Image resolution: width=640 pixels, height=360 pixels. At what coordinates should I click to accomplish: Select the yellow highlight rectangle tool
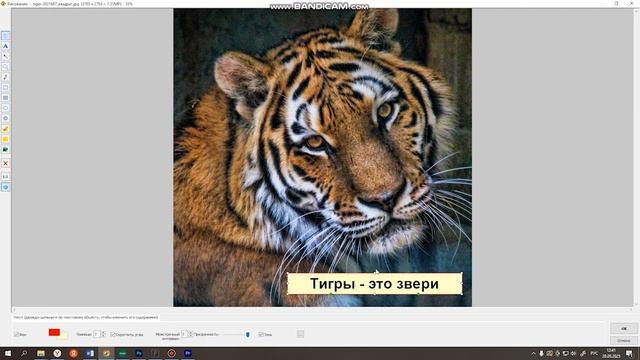point(5,139)
